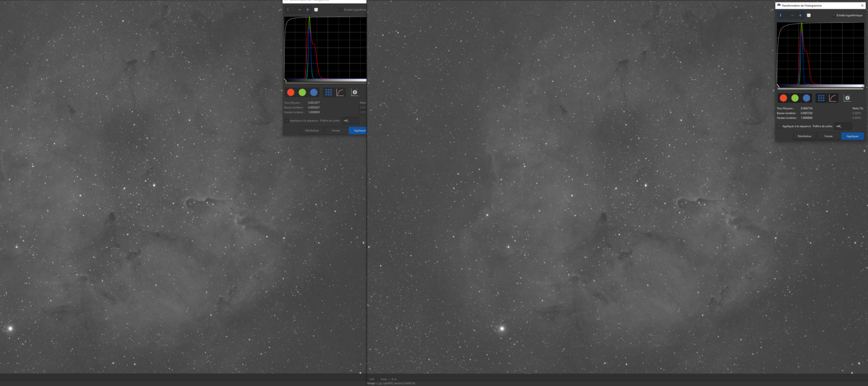Click Hautes lumières value in right dialog
The height and width of the screenshot is (386, 868).
[x=807, y=118]
